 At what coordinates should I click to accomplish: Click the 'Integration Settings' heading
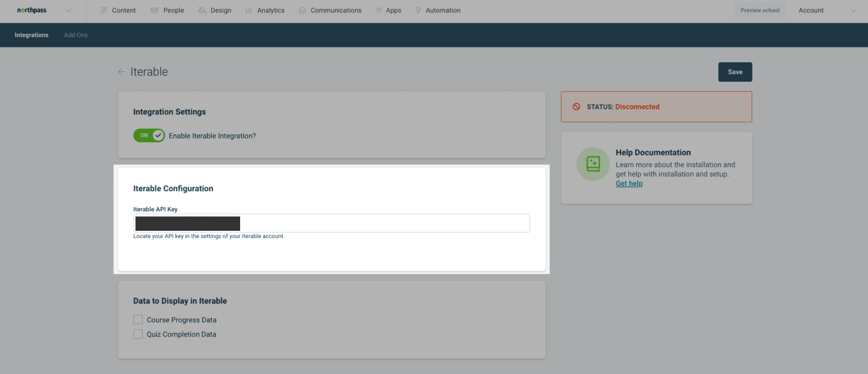(x=169, y=112)
